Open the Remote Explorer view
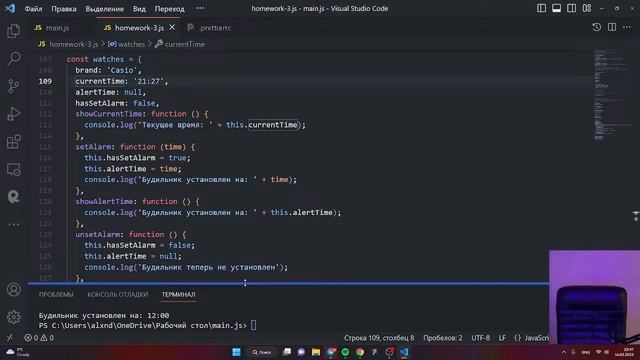The width and height of the screenshot is (640, 360). click(13, 169)
